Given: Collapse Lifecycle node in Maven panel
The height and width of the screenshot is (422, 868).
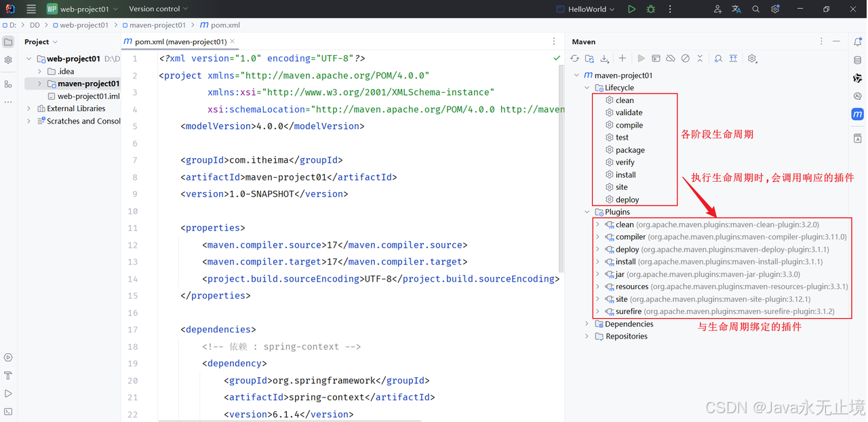Looking at the screenshot, I should [587, 88].
